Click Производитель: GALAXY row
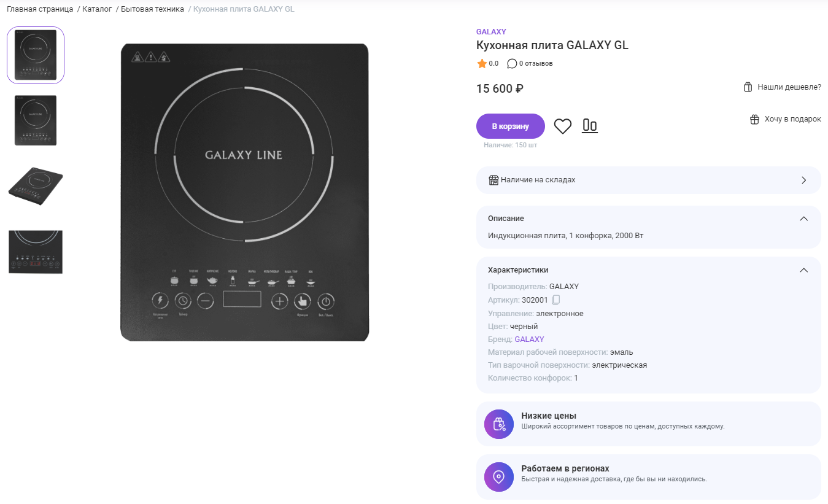 point(533,287)
